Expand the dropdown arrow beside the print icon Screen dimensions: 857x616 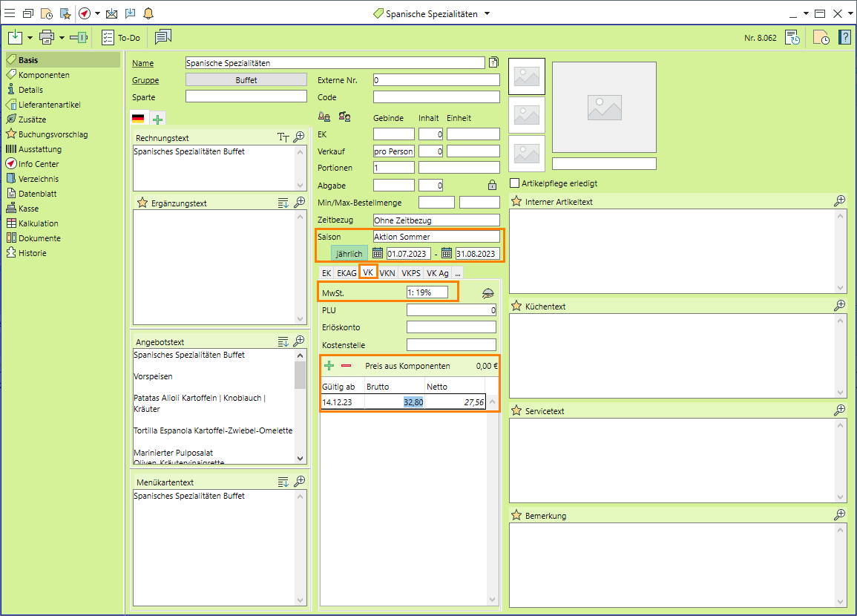point(62,37)
